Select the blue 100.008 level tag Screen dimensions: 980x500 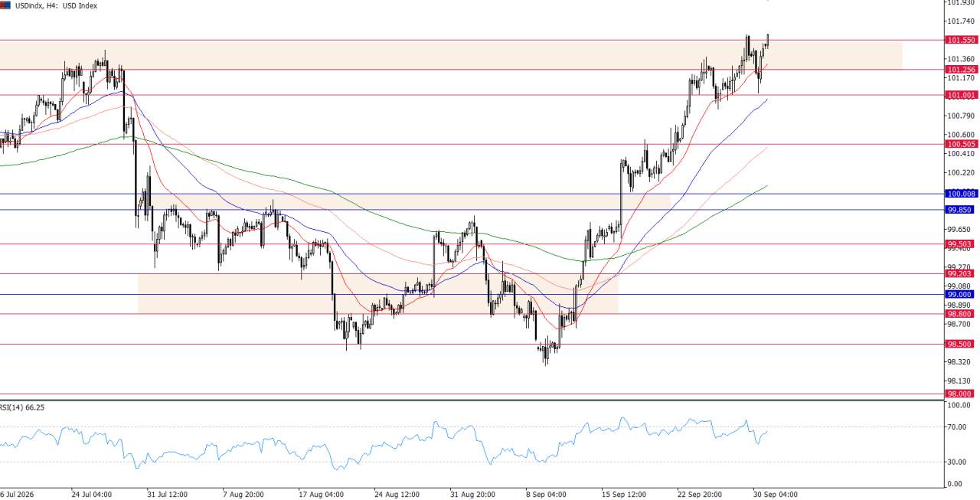tap(960, 194)
